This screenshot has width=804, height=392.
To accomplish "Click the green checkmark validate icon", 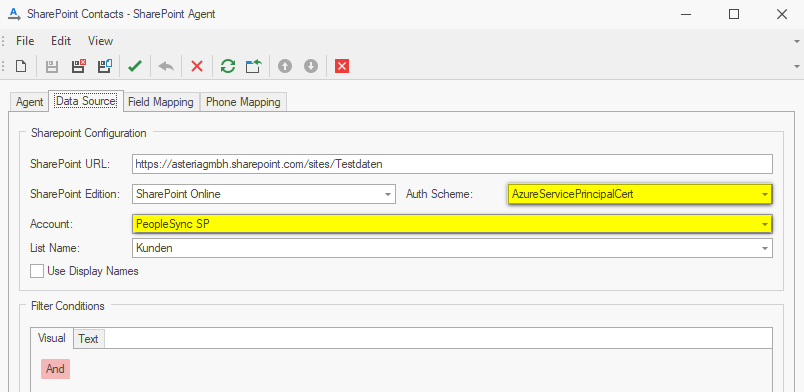I will pyautogui.click(x=135, y=66).
